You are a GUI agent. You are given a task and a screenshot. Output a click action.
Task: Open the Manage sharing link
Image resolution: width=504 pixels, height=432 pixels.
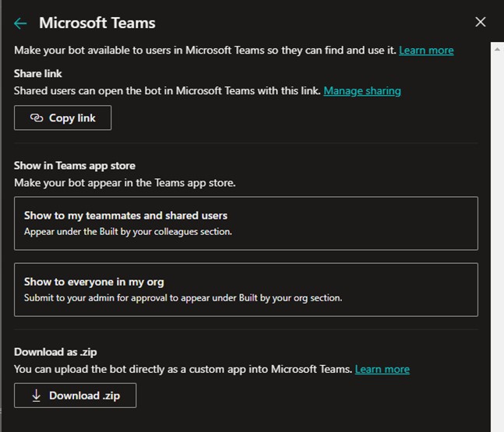[x=362, y=91]
